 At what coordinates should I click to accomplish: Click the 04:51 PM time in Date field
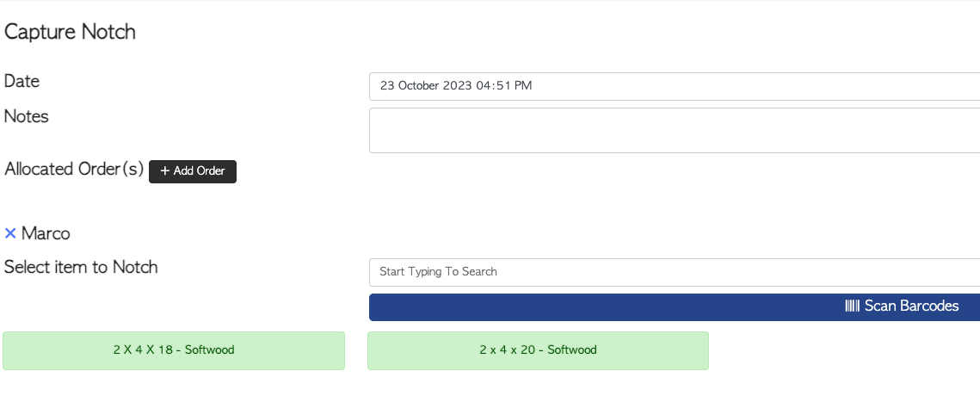pos(503,86)
